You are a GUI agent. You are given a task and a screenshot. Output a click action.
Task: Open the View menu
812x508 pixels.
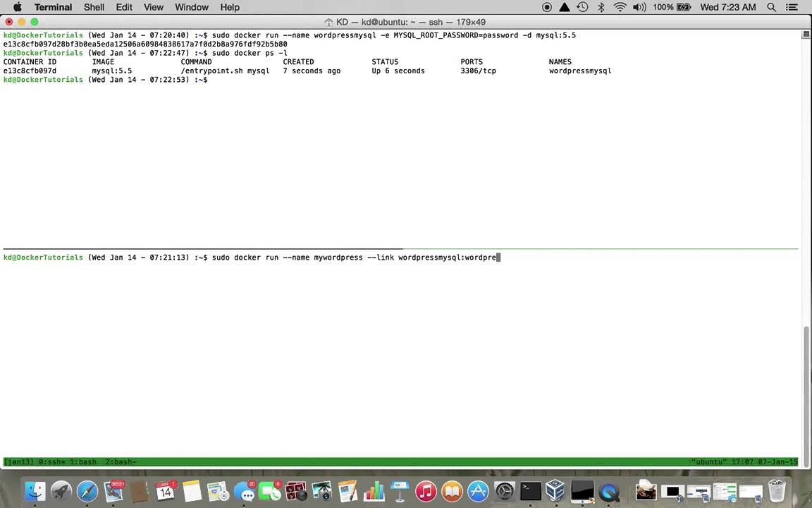[x=153, y=7]
